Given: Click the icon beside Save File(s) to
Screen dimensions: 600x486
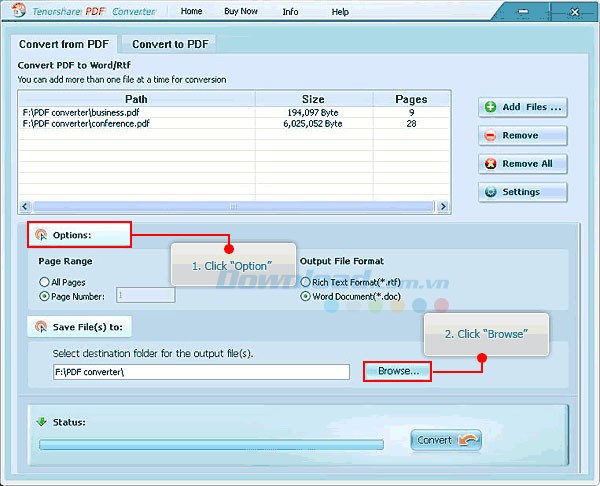Looking at the screenshot, I should (41, 326).
